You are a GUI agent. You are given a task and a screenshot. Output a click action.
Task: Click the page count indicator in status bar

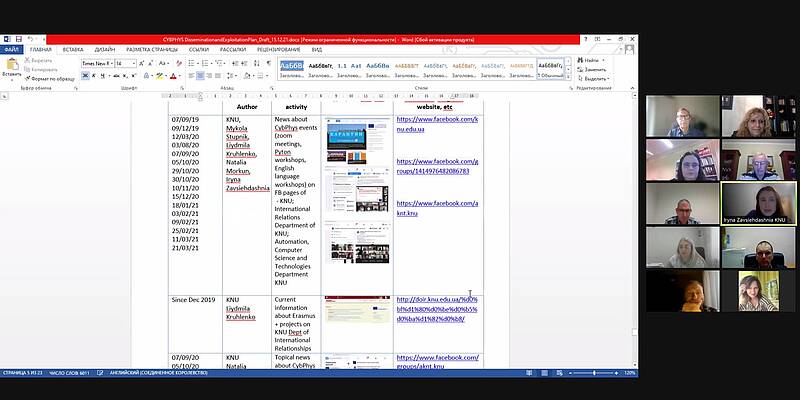pyautogui.click(x=22, y=373)
